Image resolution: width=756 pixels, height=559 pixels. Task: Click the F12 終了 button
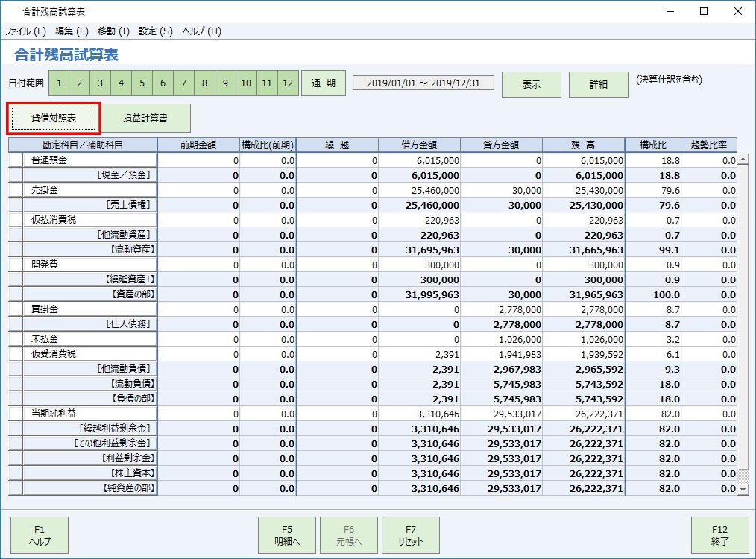coord(719,535)
